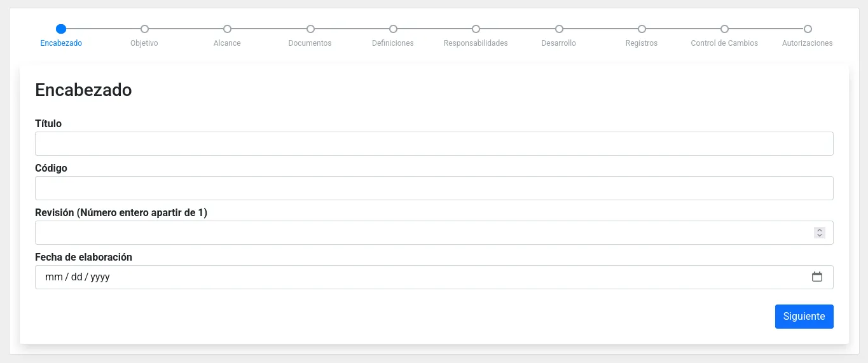Viewport: 868px width, 363px height.
Task: Focus the Revisión number input
Action: 420,233
